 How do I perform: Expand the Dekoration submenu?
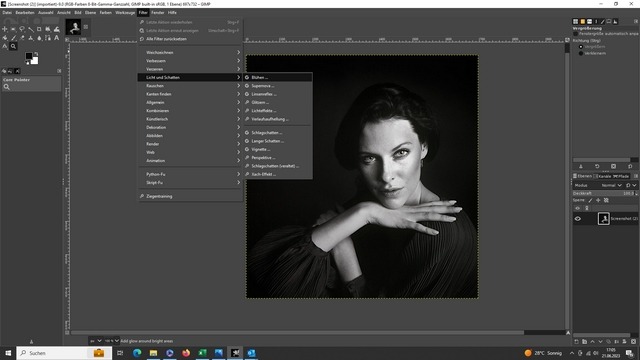coord(190,127)
